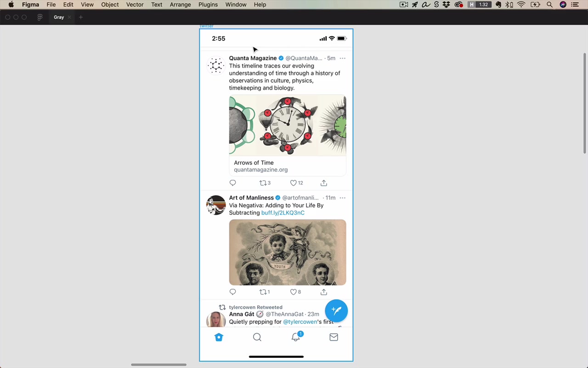This screenshot has width=588, height=368.
Task: Click the Quanta Magazine account name
Action: tap(253, 58)
